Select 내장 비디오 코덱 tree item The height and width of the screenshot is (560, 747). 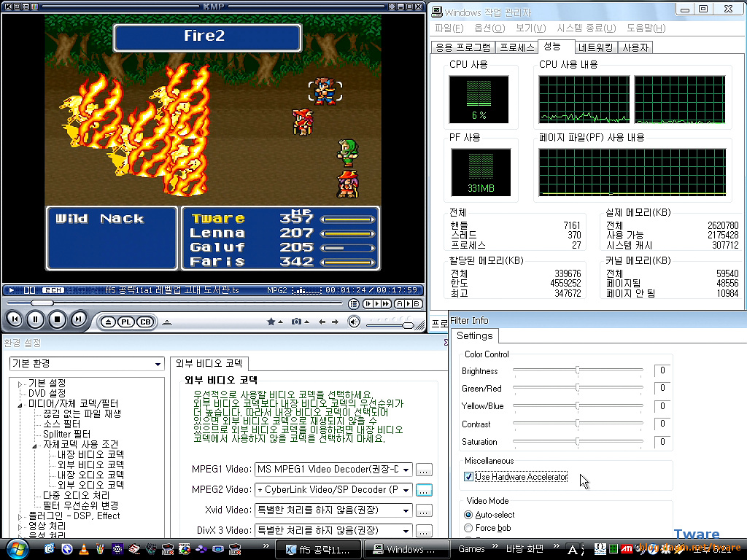90,455
